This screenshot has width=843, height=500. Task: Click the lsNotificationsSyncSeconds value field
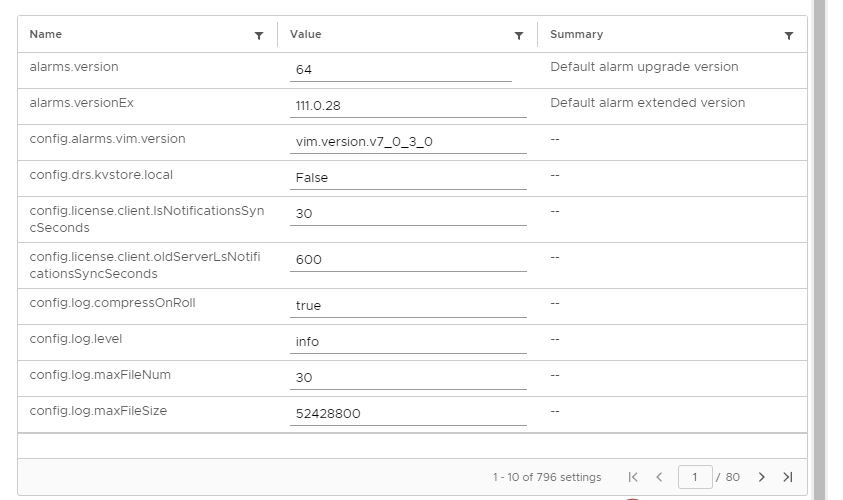[x=407, y=213]
